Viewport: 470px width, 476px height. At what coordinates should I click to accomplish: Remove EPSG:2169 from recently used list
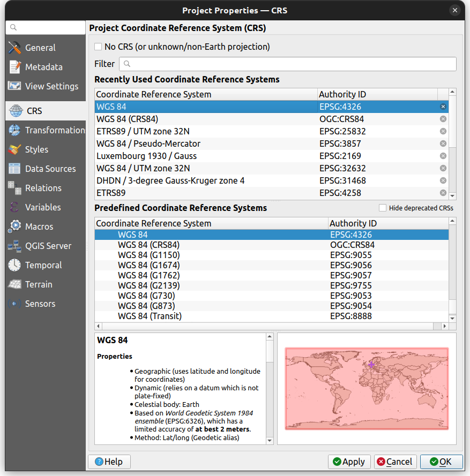point(443,156)
